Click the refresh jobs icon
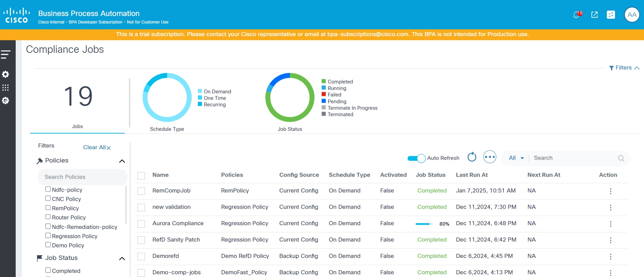 point(472,157)
